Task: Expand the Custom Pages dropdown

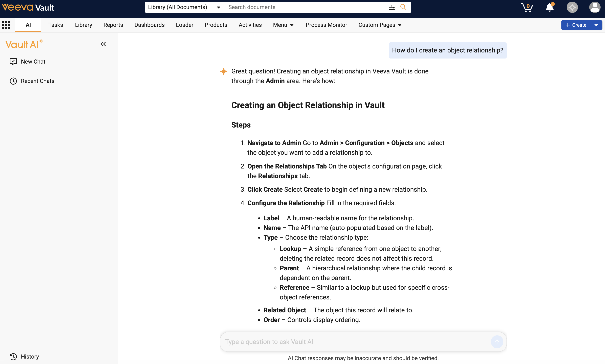Action: click(380, 25)
